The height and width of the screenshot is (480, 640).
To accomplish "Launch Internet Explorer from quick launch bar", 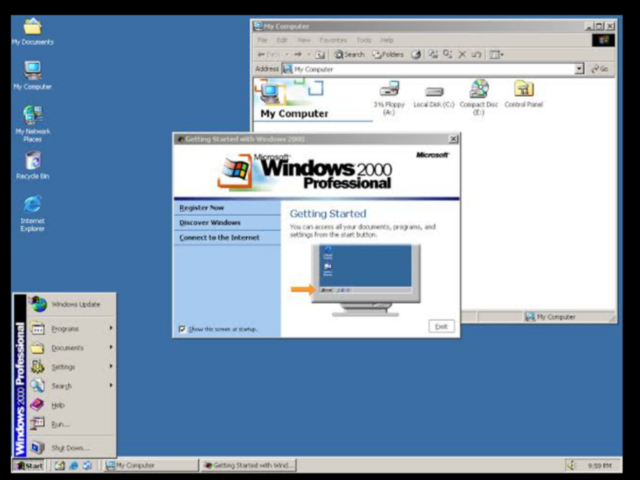I will 74,465.
